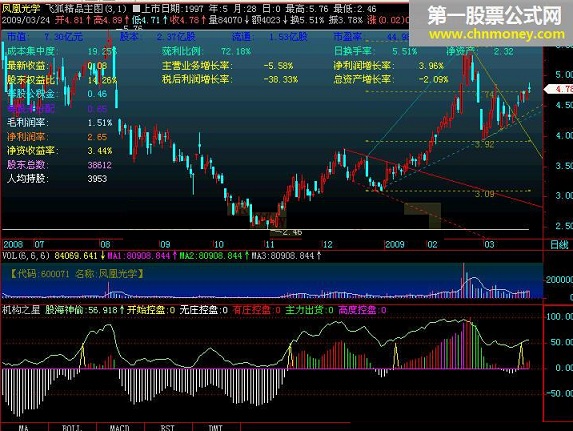Click the 开4.81 open price readout
This screenshot has height=431, width=573.
[x=72, y=20]
